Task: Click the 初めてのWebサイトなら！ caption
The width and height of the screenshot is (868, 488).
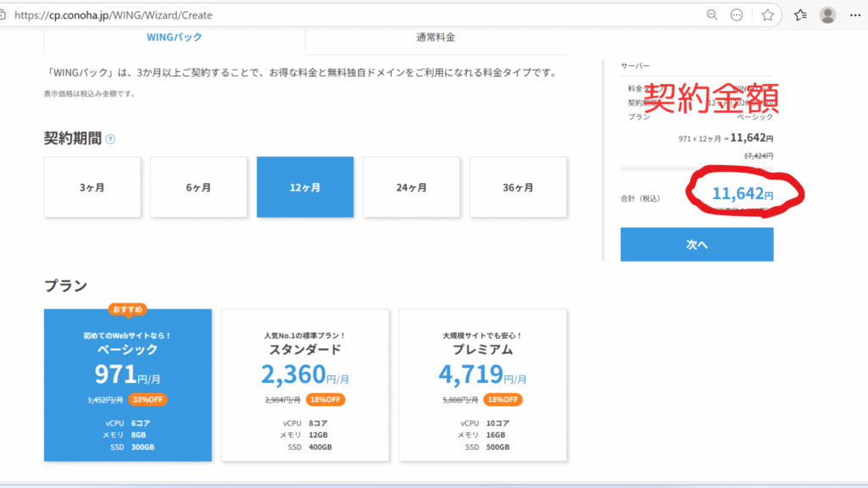Action: coord(128,335)
